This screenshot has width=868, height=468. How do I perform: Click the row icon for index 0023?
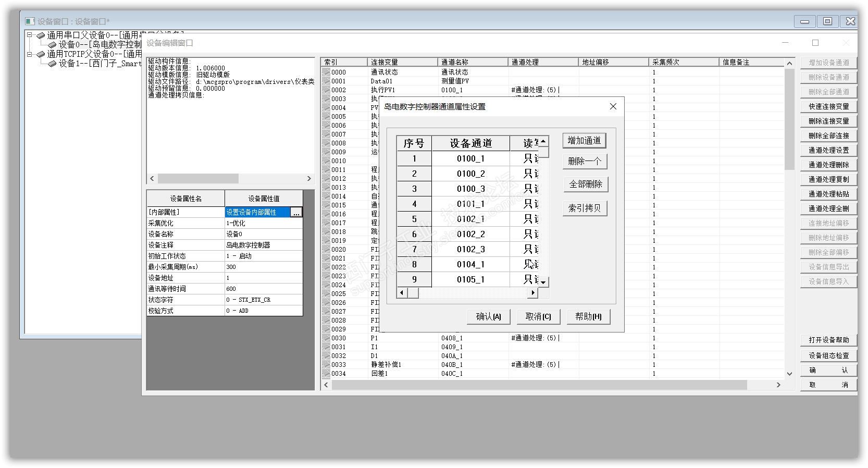point(326,276)
